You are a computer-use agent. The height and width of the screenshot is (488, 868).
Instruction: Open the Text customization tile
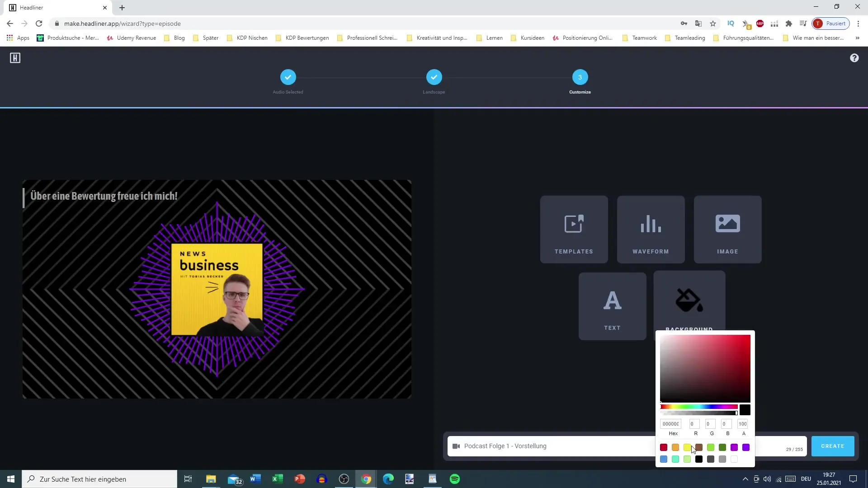[x=612, y=306]
